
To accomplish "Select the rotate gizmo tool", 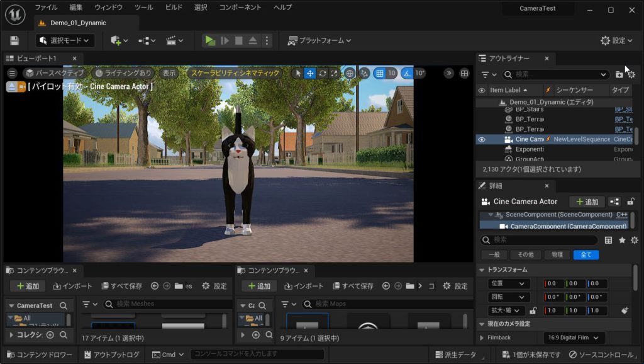I will tap(323, 73).
